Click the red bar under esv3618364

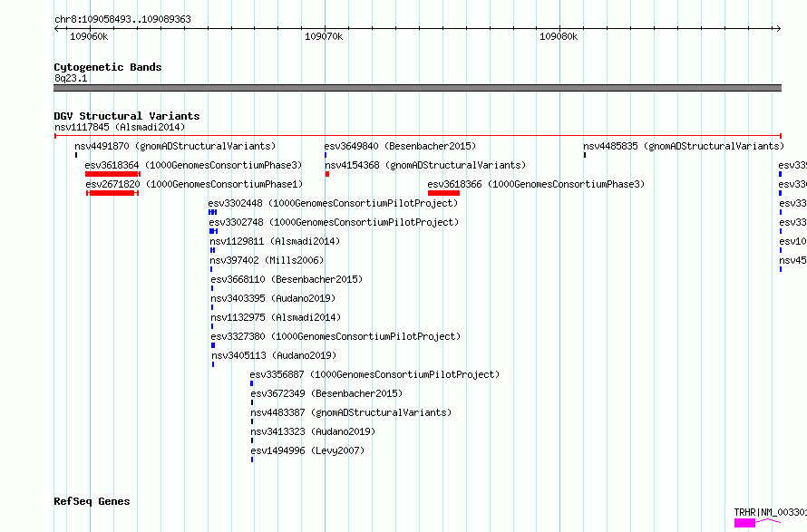tap(112, 174)
